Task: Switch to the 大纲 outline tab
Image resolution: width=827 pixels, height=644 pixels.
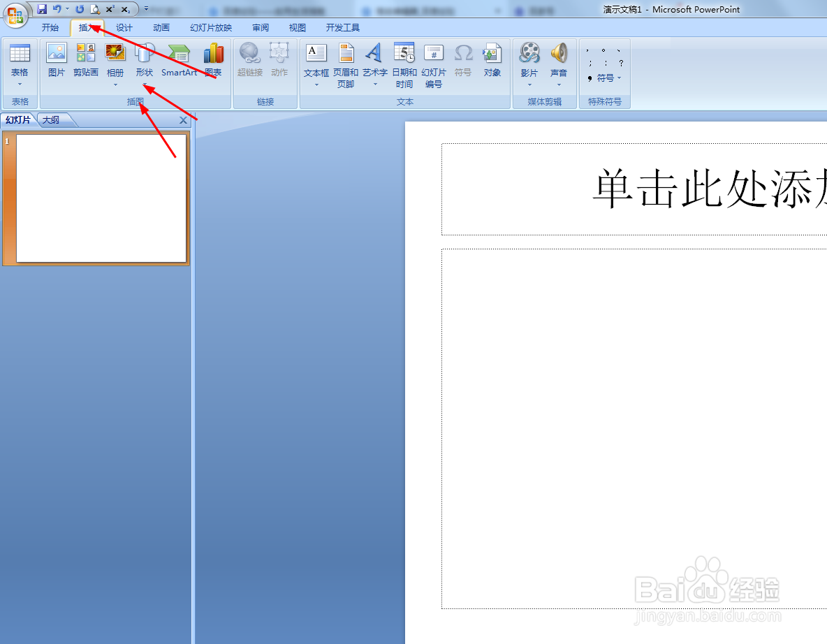Action: tap(51, 120)
